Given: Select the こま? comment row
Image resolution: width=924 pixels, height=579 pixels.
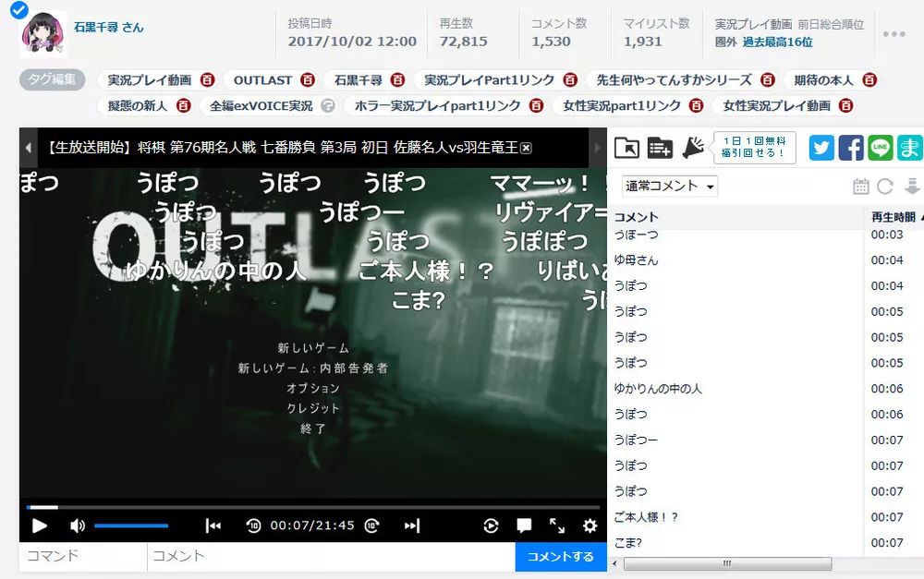Looking at the screenshot, I should (765, 543).
